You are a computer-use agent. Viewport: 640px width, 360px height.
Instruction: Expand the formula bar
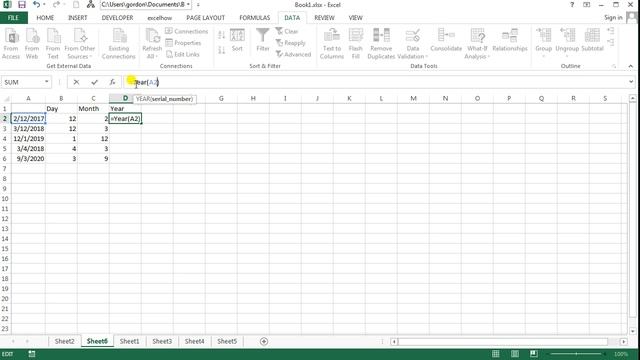click(x=631, y=82)
